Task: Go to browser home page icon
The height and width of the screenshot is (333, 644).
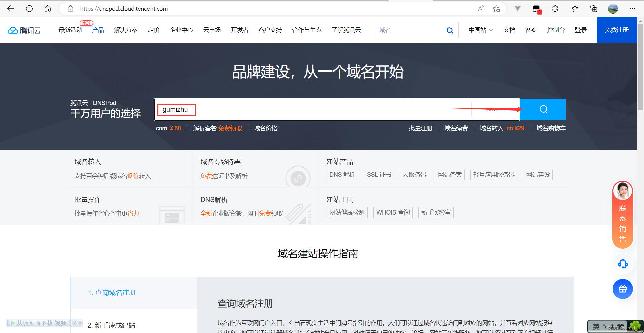Action: 48,9
